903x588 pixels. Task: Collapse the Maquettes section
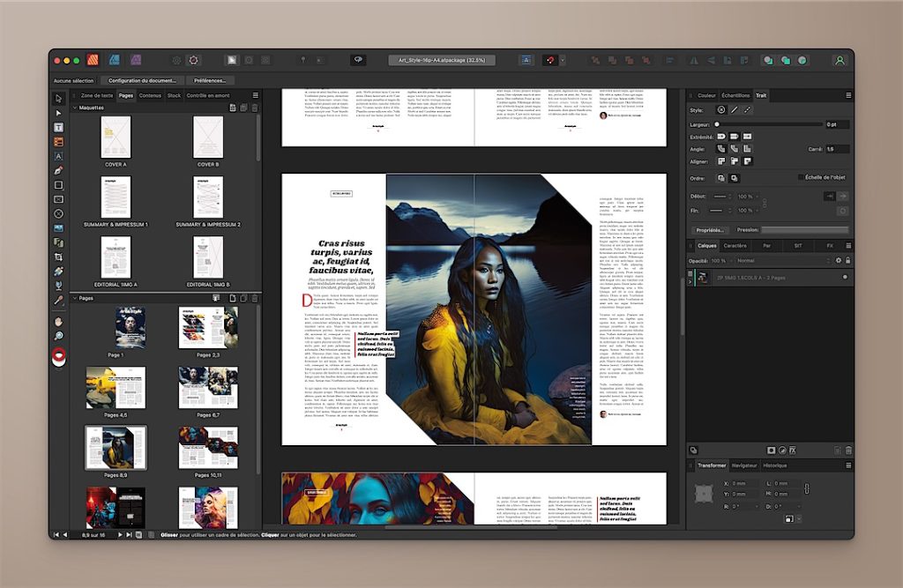(75, 108)
